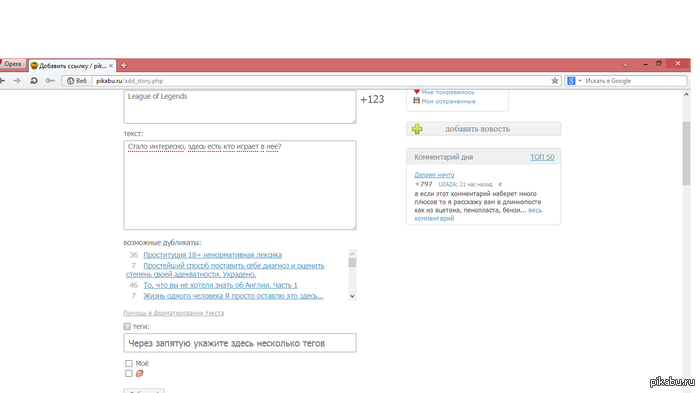Click the duplicates list scrollbar thumb

352,262
